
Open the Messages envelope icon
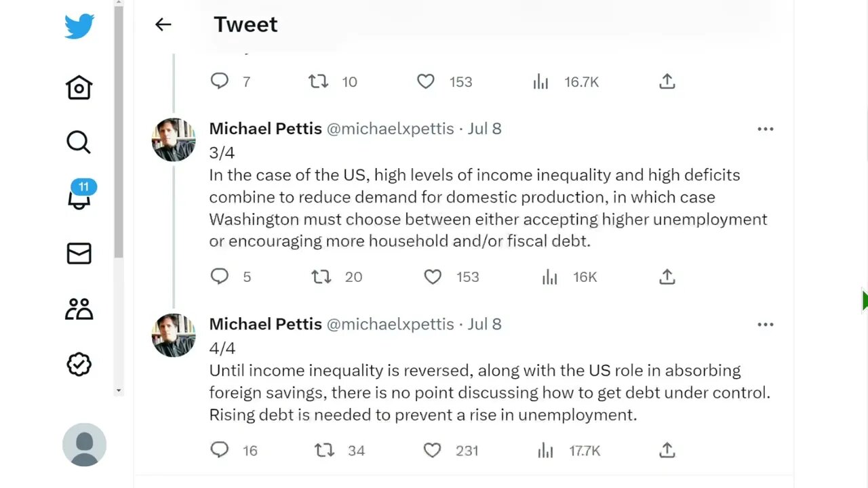click(79, 253)
